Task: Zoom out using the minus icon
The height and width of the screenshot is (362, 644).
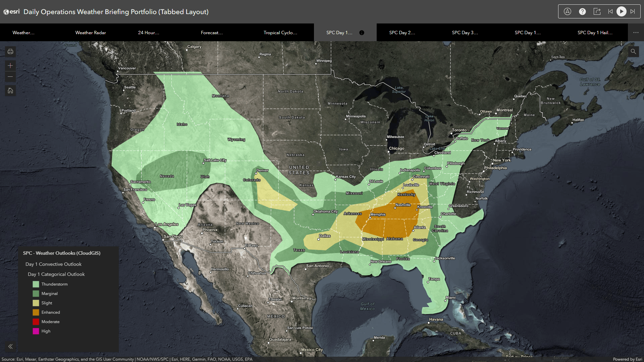Action: point(10,76)
